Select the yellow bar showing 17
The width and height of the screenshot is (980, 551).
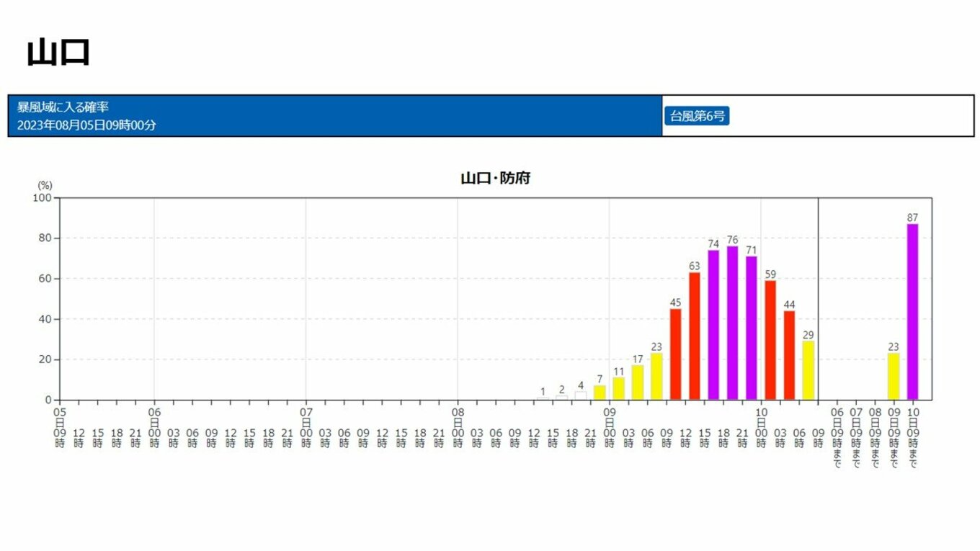[638, 382]
